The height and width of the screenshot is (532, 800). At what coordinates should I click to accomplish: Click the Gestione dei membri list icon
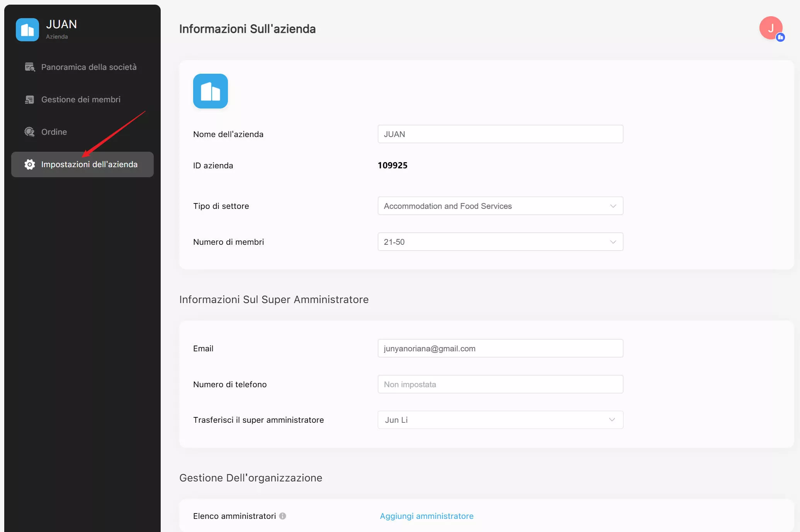30,100
